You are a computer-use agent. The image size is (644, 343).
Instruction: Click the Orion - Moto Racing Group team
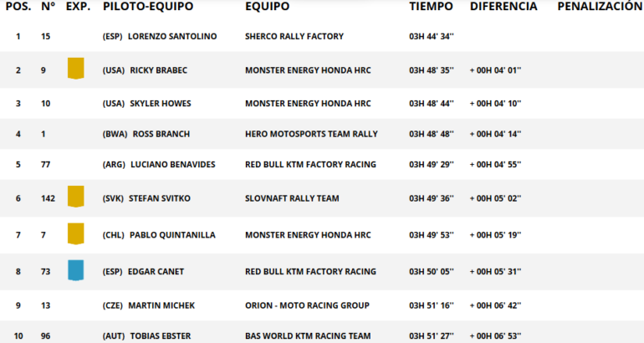click(x=309, y=305)
